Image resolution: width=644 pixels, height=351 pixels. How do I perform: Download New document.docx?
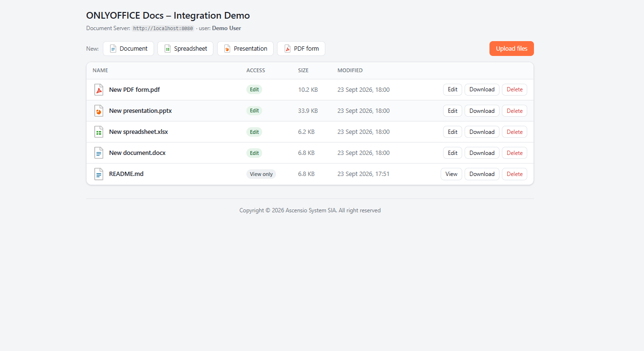(482, 153)
